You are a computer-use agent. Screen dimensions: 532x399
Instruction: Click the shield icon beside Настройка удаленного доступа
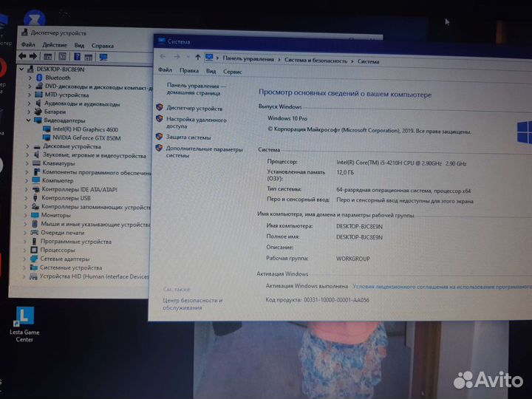160,119
